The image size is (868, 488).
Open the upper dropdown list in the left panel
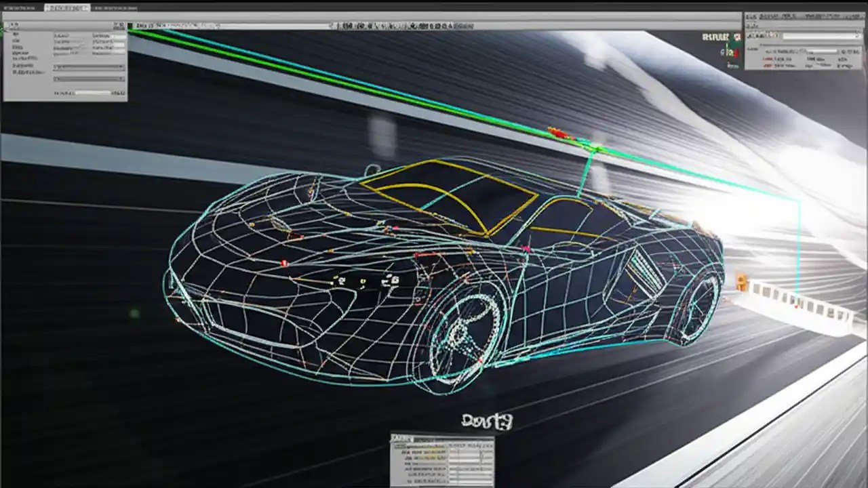click(x=88, y=66)
